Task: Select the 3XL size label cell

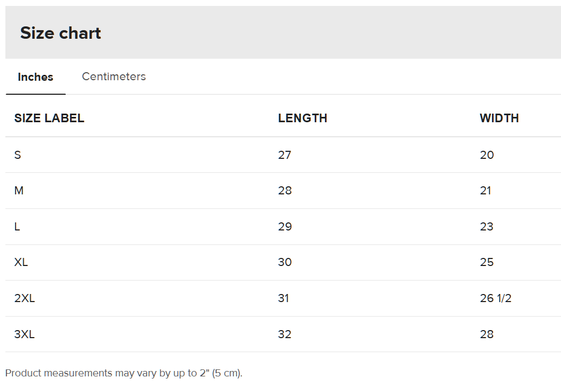Action: [24, 334]
